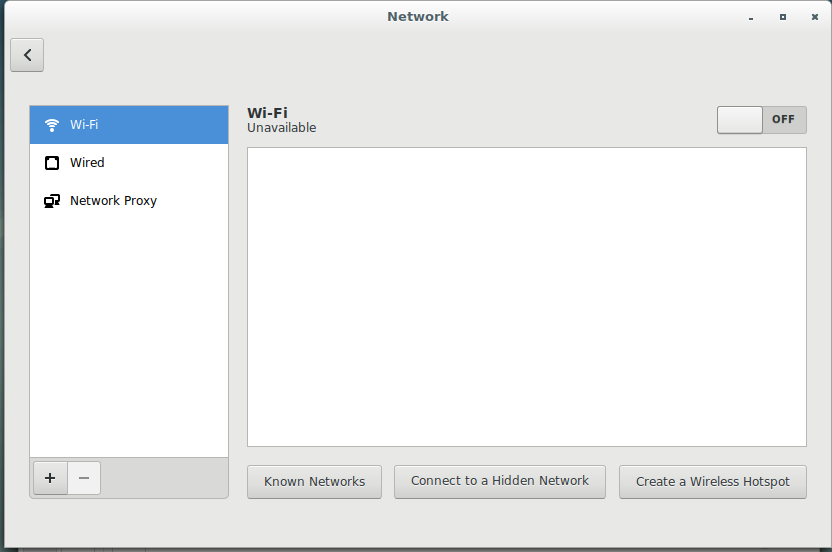Screen dimensions: 832x552
Task: Remove connection with the minus button
Action: coord(84,478)
